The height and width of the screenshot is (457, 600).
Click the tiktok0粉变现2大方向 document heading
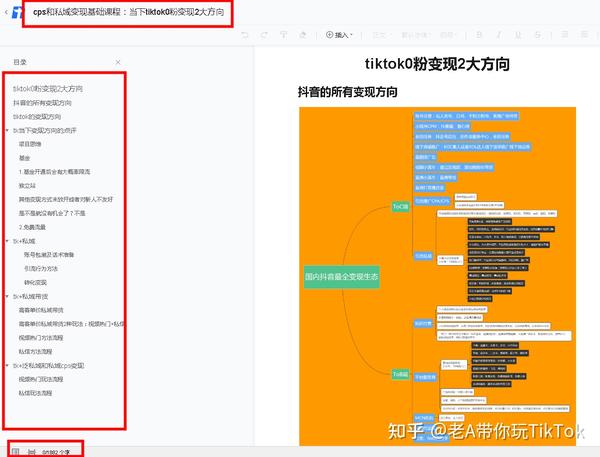click(437, 64)
